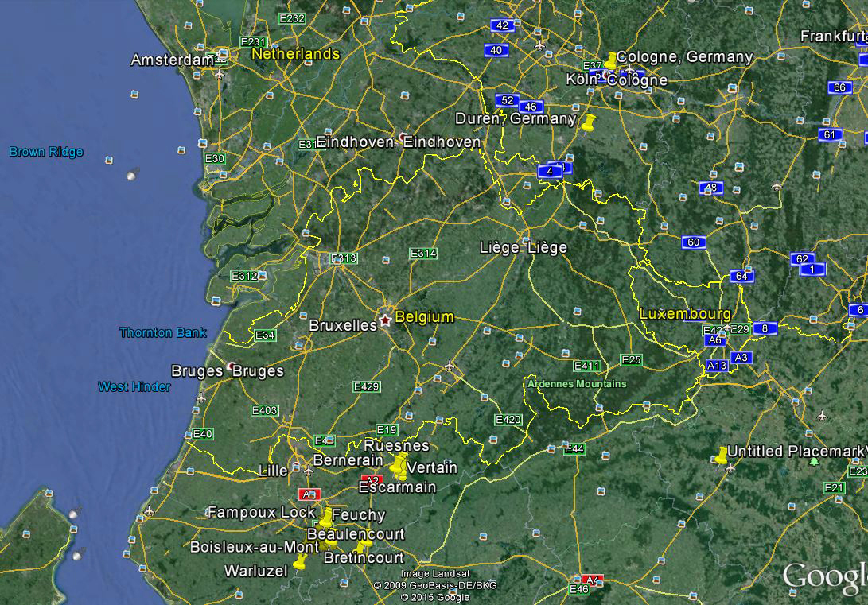Click the Brown Ridge sea label
The image size is (868, 605).
(46, 152)
